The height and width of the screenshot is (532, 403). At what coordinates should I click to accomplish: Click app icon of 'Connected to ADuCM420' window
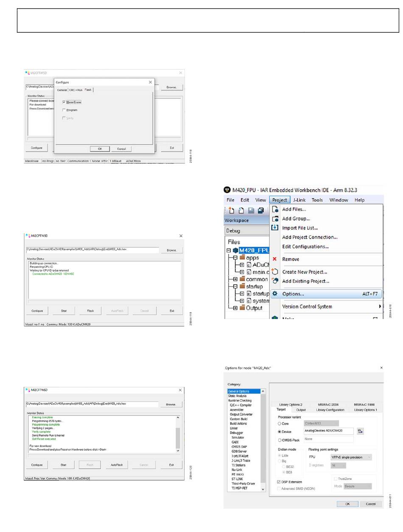[x=28, y=235]
